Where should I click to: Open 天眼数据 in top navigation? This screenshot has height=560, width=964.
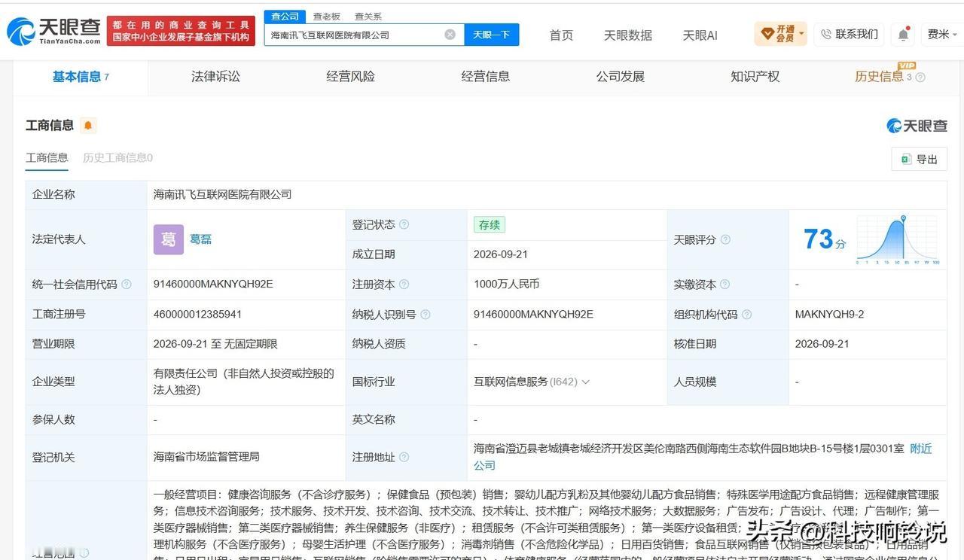coord(627,35)
